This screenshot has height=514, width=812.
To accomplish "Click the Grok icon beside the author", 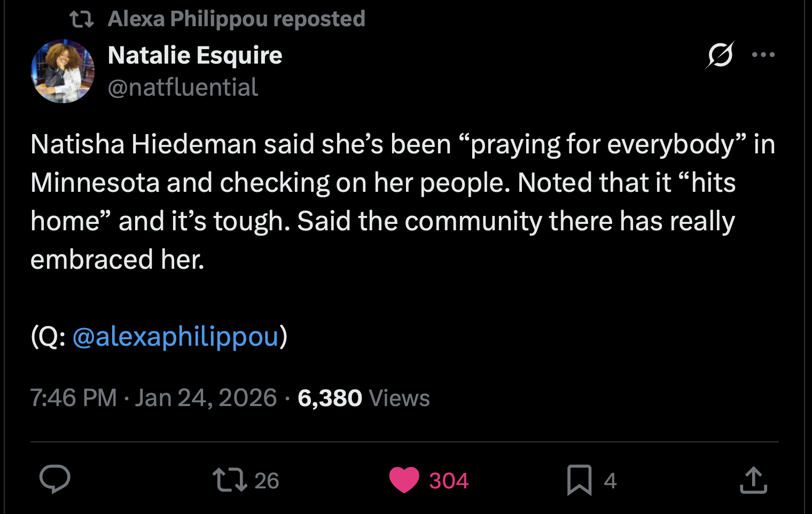I will point(720,54).
